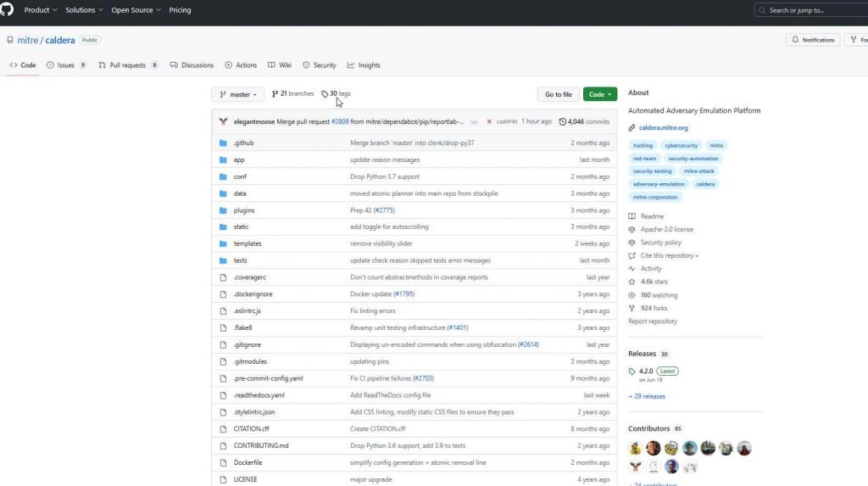Switch to the Issues tab
868x486 pixels.
pos(66,65)
